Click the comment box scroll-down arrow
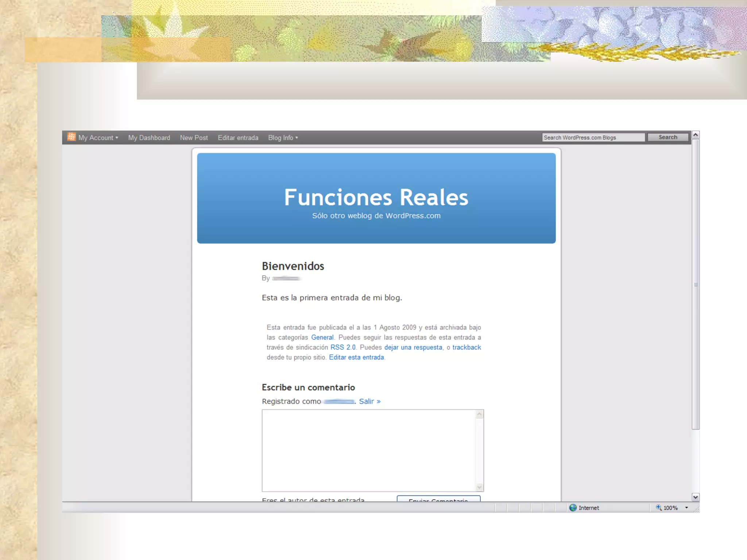The height and width of the screenshot is (560, 747). click(479, 487)
